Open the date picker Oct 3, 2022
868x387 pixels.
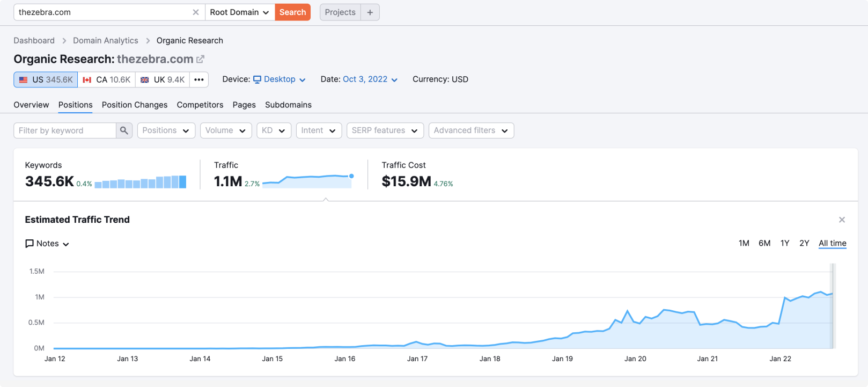pos(370,79)
